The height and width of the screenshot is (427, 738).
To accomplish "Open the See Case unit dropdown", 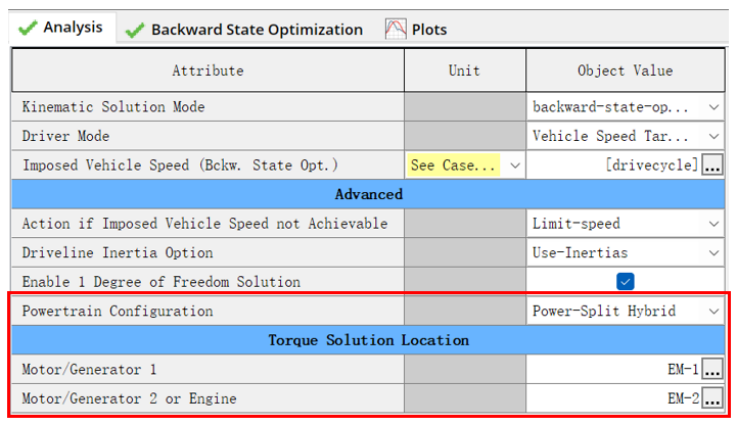I will click(x=515, y=165).
